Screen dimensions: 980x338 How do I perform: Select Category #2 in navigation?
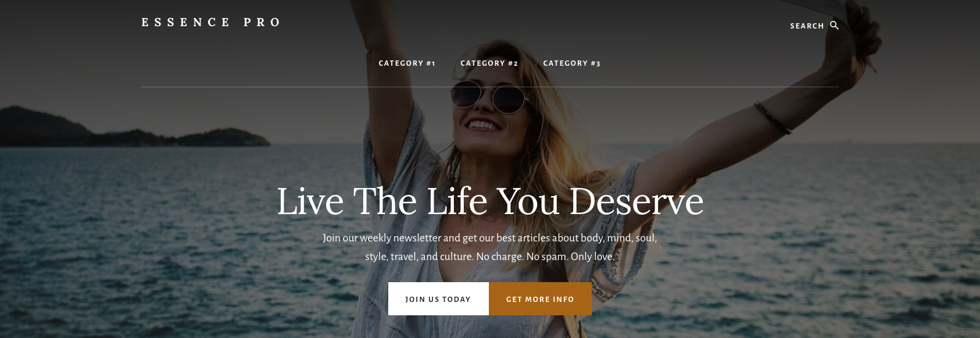click(489, 63)
